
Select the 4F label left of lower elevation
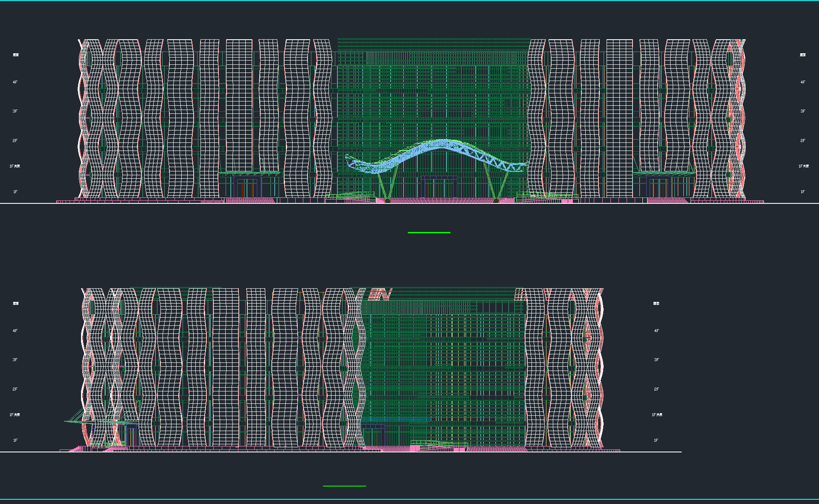tap(15, 331)
